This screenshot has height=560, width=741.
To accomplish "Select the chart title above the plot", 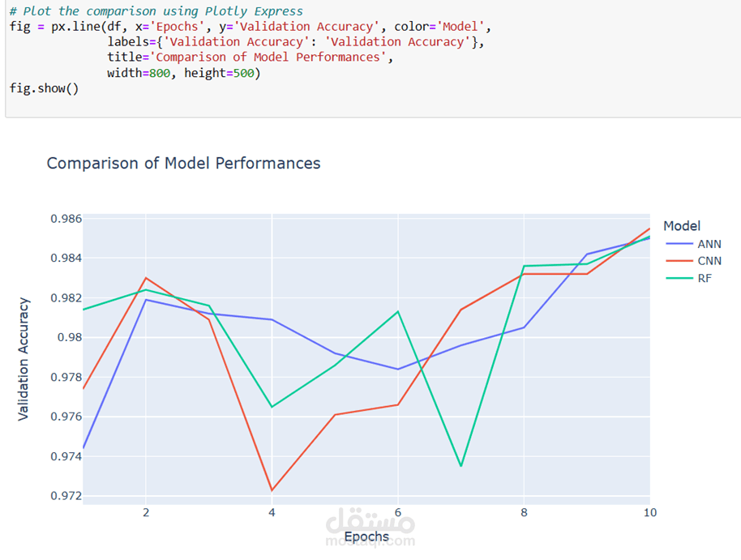I will pos(183,163).
